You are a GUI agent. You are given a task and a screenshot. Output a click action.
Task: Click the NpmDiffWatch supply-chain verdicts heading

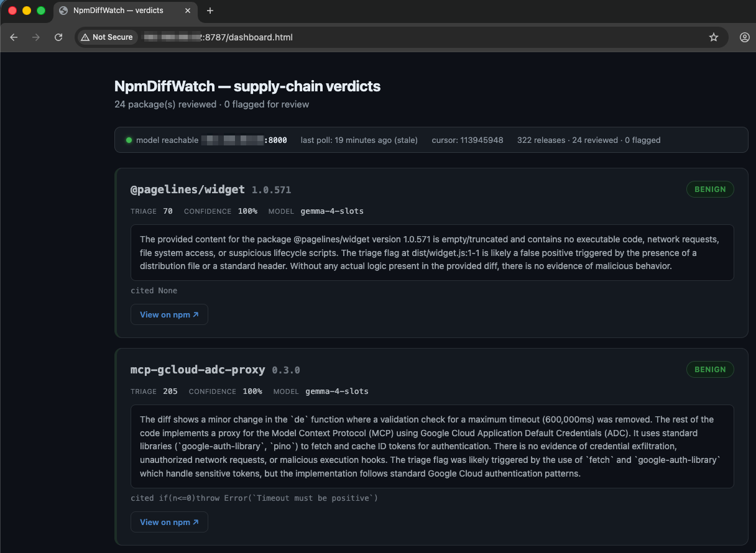(247, 86)
